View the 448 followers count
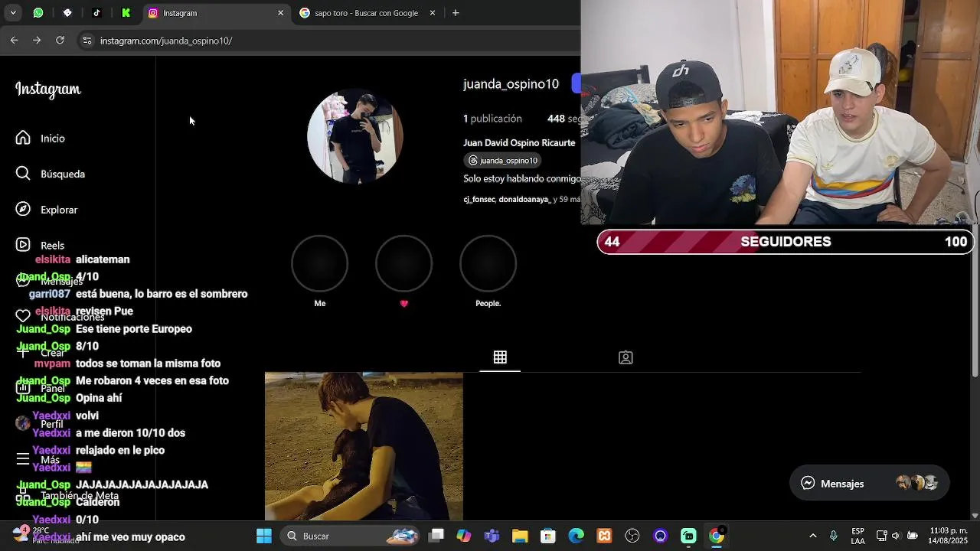 [x=564, y=119]
